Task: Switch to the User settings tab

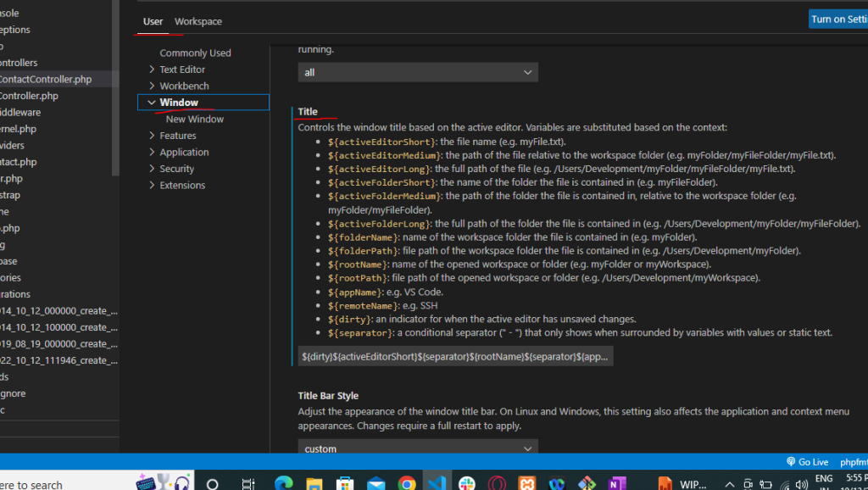Action: click(153, 21)
